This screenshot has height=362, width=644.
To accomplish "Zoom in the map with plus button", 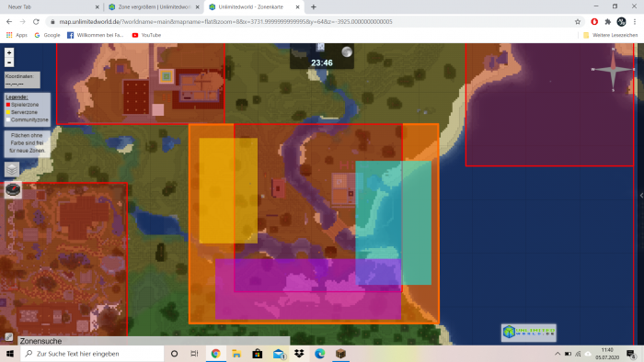I will coord(9,52).
